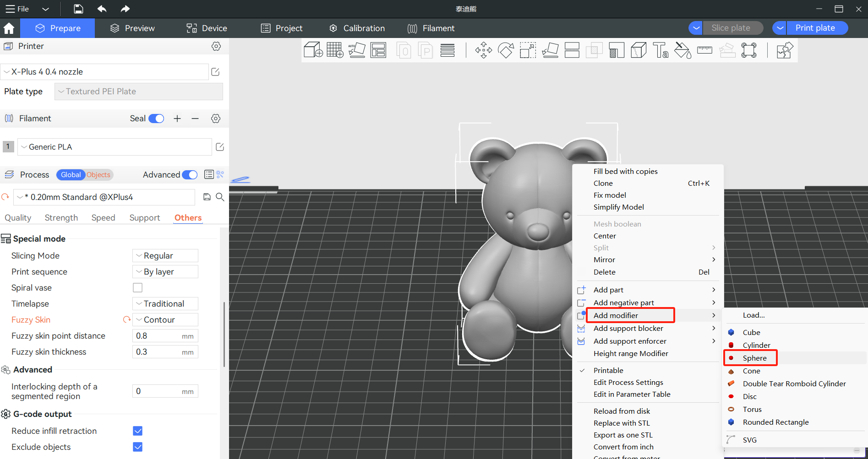
Task: Select the Measure ruler tool
Action: (704, 50)
